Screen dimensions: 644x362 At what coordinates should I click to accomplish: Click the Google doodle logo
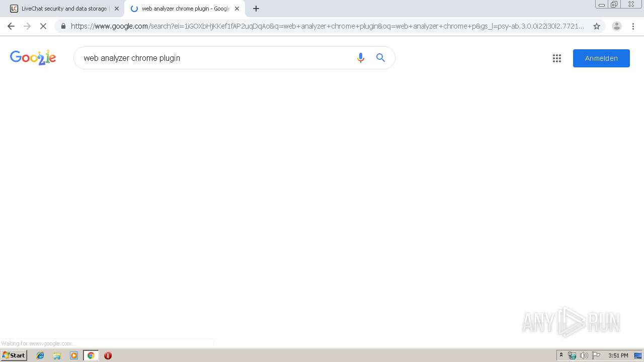(33, 58)
